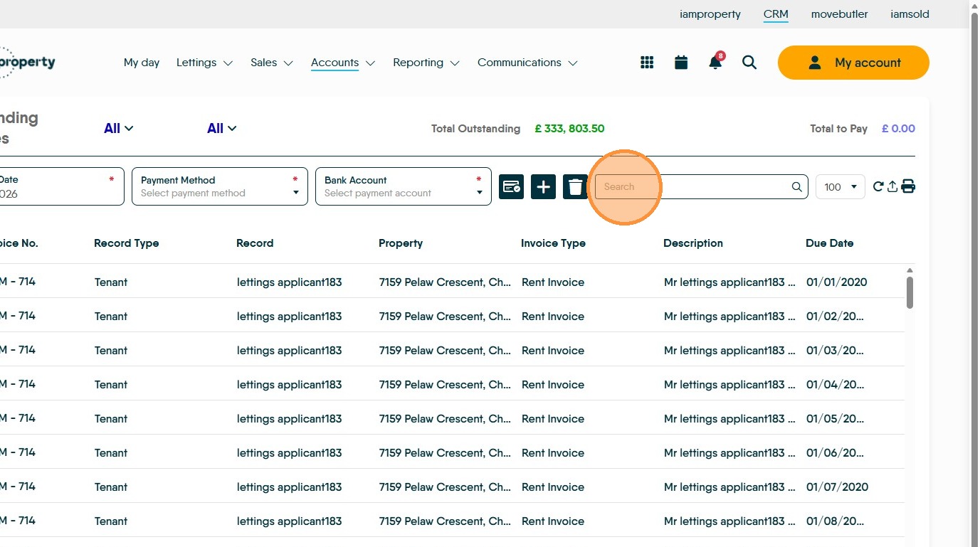Change rows per page from 100
The height and width of the screenshot is (547, 980).
pyautogui.click(x=840, y=187)
